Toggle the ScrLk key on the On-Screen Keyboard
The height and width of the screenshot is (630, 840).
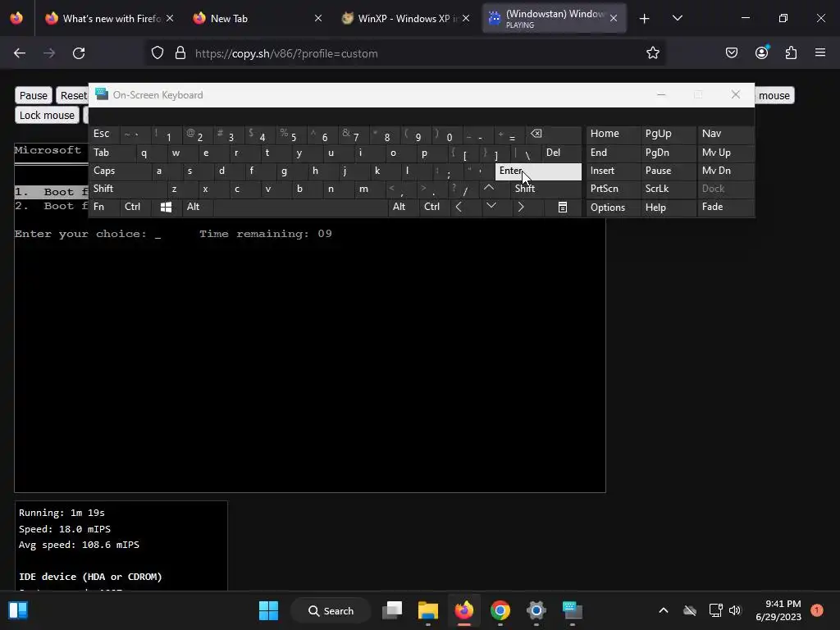668,189
